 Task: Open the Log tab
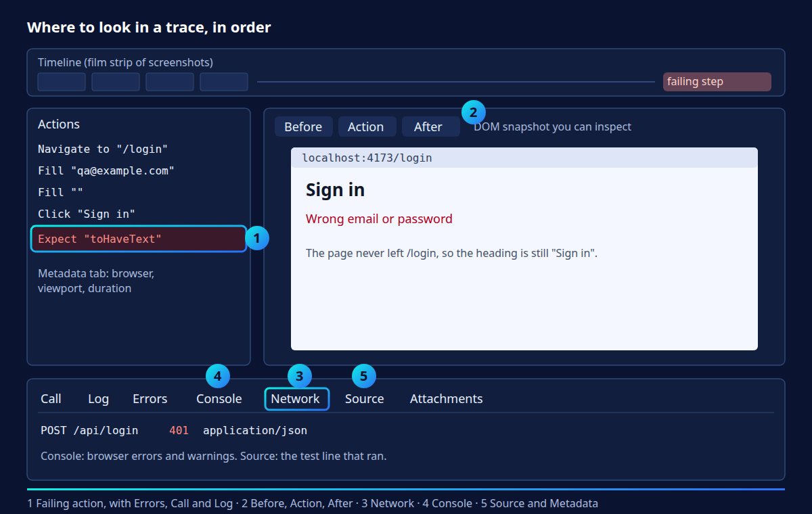pos(98,399)
